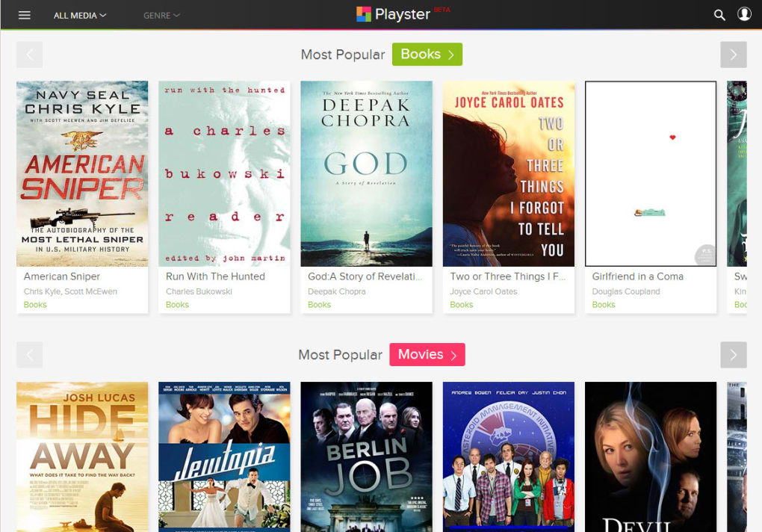Open Run With The Hunted cover

pos(224,173)
